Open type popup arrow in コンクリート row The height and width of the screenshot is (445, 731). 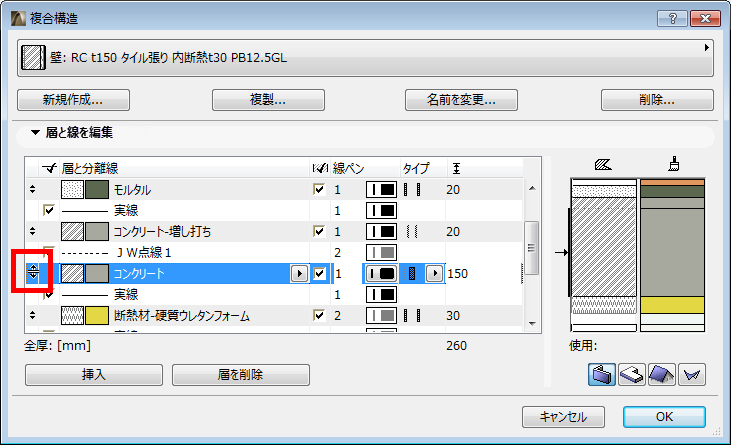click(434, 274)
